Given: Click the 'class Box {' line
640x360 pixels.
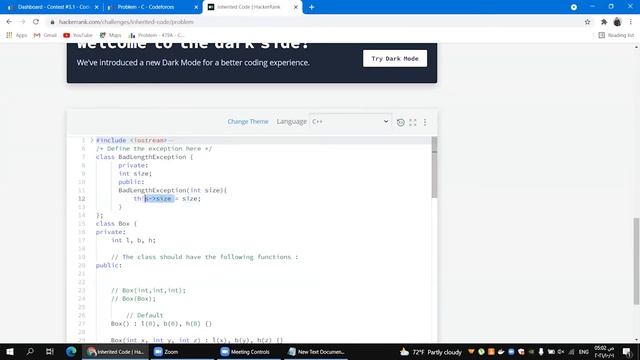Looking at the screenshot, I should click(116, 224).
